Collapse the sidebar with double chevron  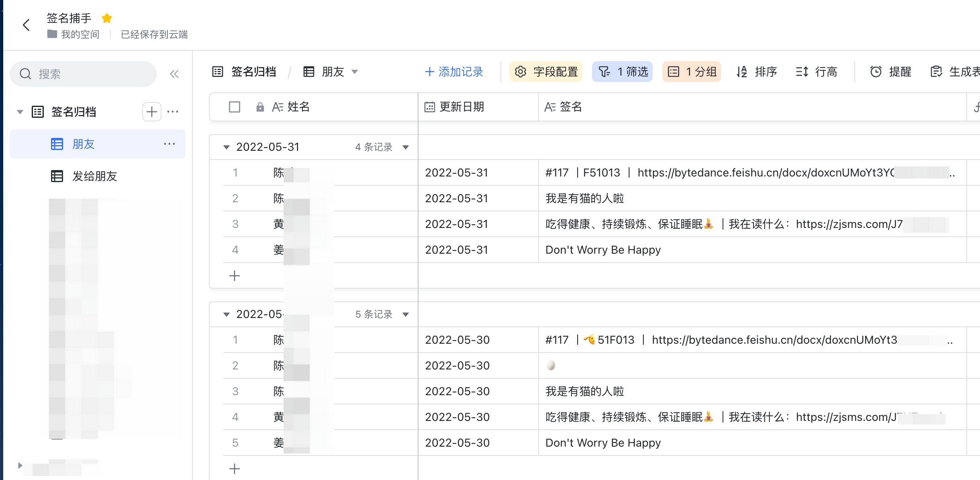coord(174,74)
